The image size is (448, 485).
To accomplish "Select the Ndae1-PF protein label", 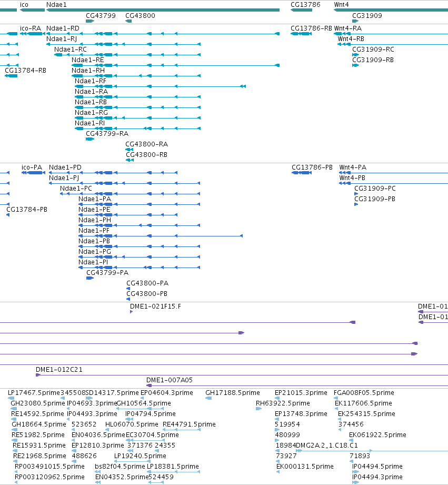I will click(x=94, y=231).
